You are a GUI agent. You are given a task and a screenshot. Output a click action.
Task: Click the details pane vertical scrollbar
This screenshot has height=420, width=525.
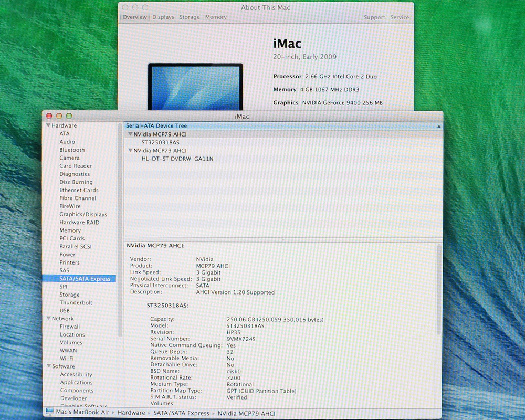(439, 290)
